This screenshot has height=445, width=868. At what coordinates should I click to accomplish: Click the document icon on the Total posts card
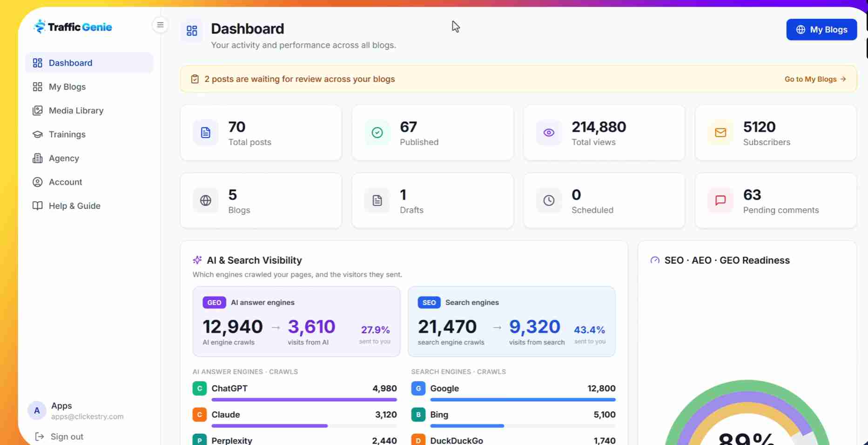pyautogui.click(x=205, y=133)
